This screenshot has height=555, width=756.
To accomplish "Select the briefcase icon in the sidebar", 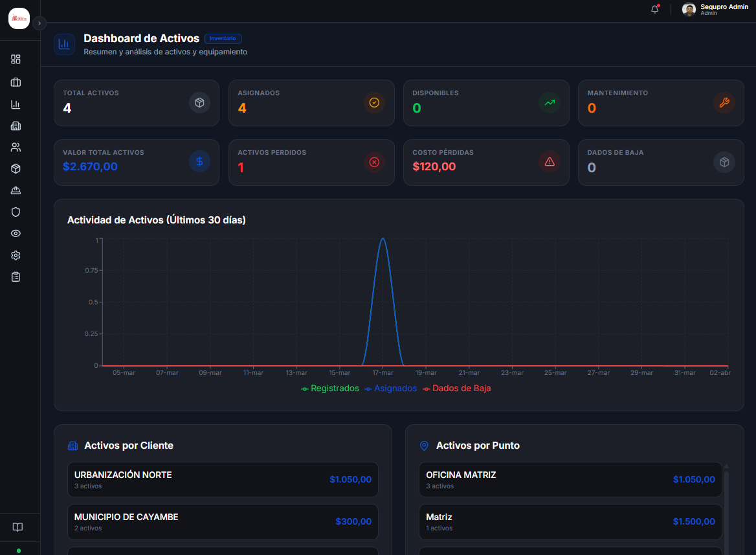I will click(16, 82).
